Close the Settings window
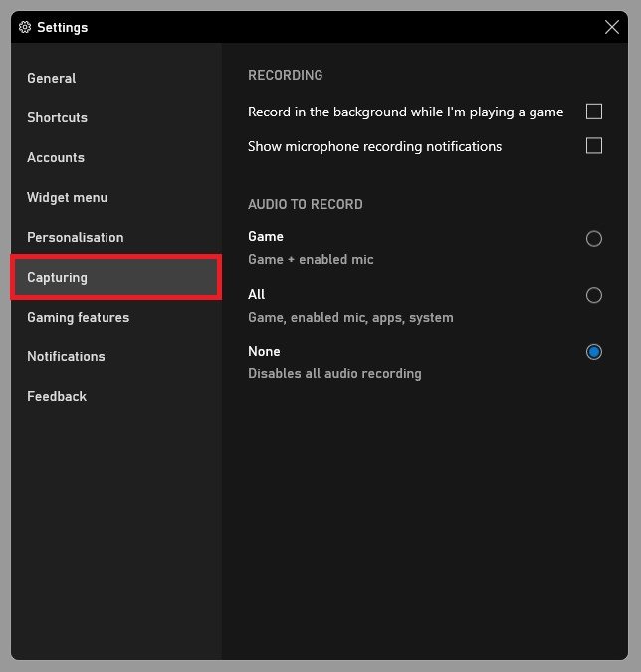Image resolution: width=641 pixels, height=672 pixels. 612,27
